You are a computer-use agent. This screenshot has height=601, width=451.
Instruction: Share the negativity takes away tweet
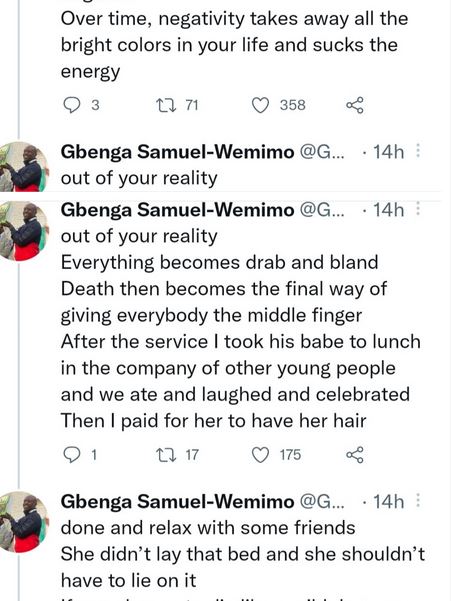[354, 105]
